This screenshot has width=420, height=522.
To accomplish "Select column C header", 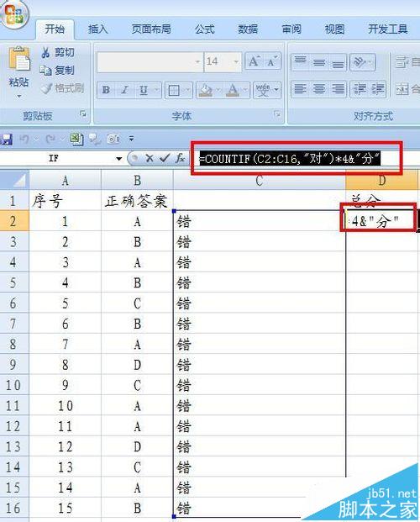I will (260, 180).
